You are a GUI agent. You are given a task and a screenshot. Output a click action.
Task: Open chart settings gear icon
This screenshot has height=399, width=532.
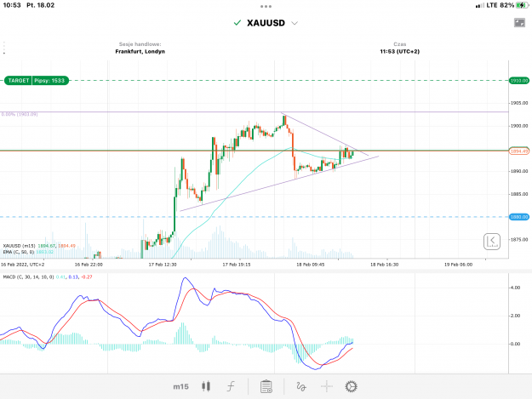(x=352, y=386)
